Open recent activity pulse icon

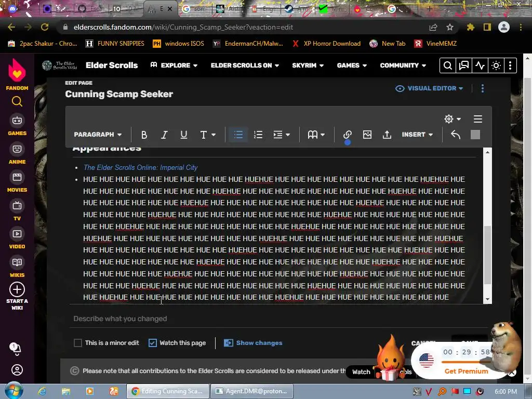[480, 65]
